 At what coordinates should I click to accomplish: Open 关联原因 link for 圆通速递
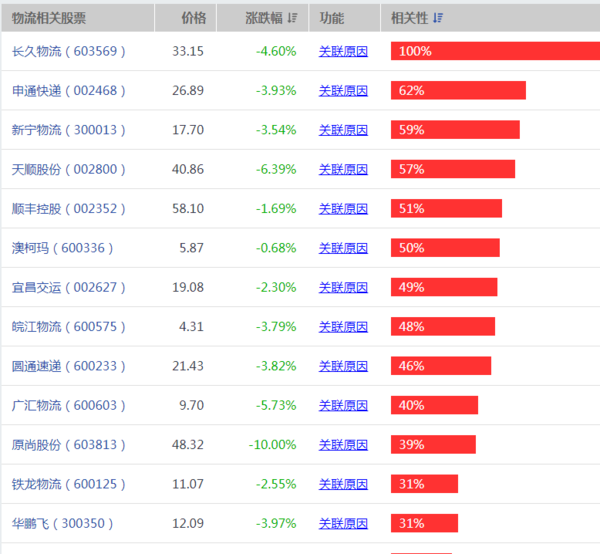343,366
